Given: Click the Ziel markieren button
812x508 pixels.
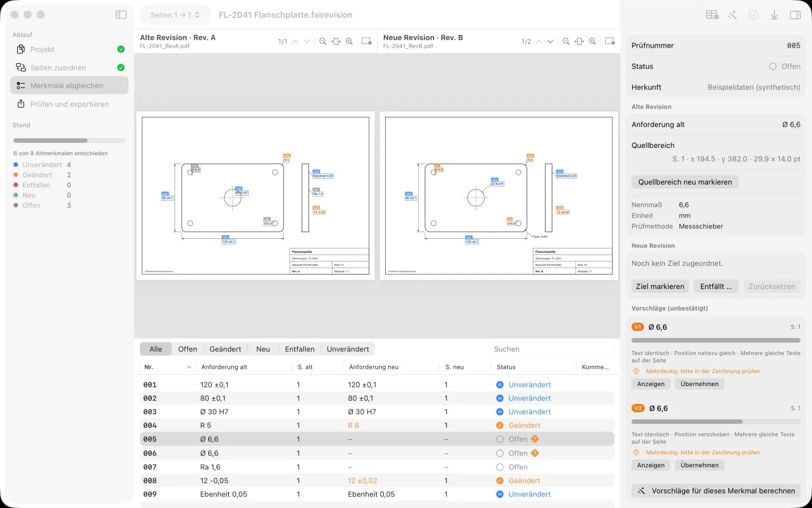Looking at the screenshot, I should (660, 287).
